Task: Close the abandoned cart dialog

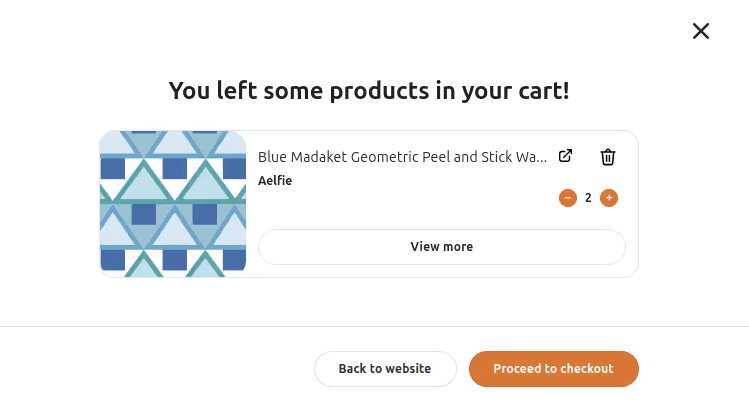Action: tap(701, 31)
